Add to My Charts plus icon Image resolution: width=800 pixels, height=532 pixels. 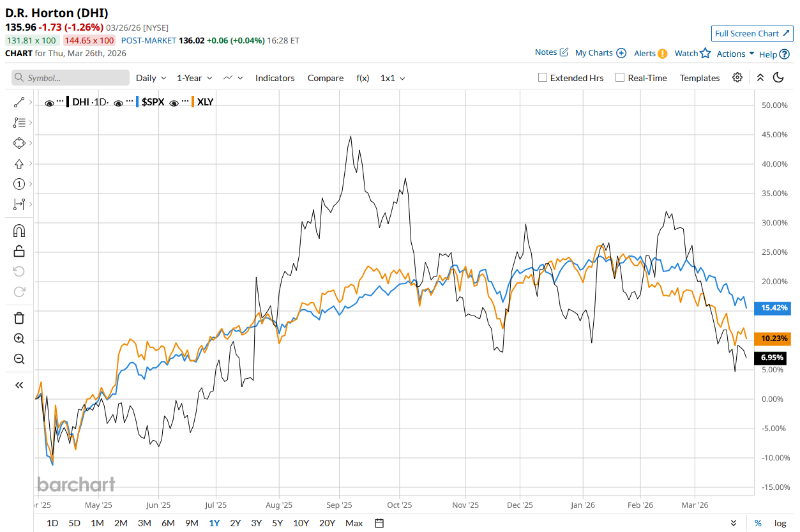pyautogui.click(x=621, y=53)
